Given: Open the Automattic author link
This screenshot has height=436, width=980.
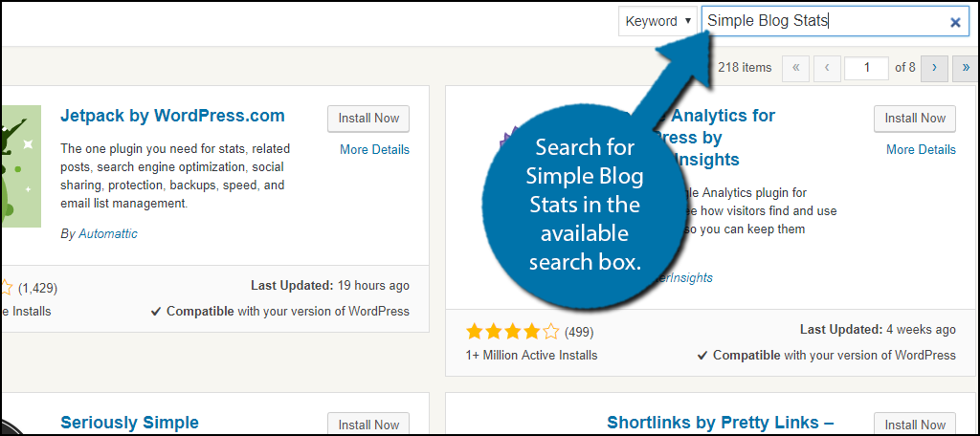Looking at the screenshot, I should tap(107, 233).
